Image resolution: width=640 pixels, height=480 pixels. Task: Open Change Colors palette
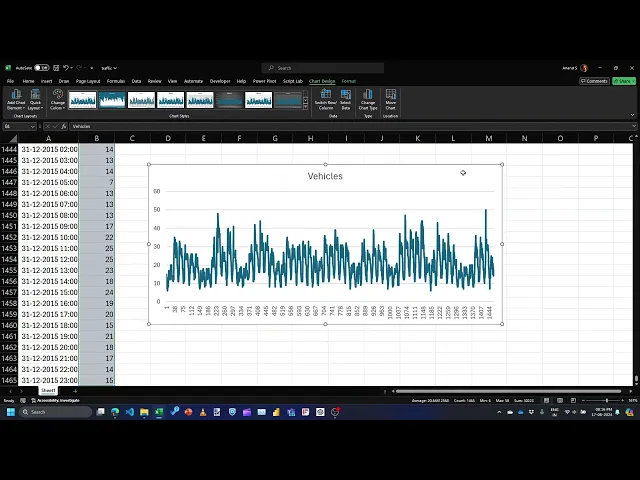58,100
